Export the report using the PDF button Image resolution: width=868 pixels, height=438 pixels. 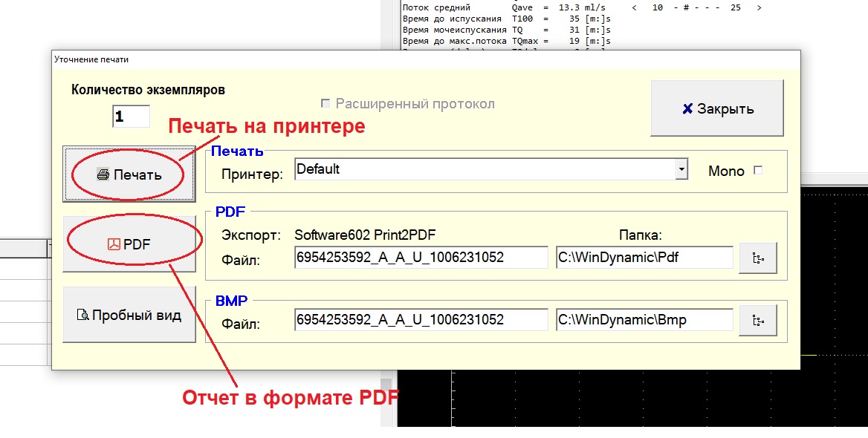pos(129,243)
